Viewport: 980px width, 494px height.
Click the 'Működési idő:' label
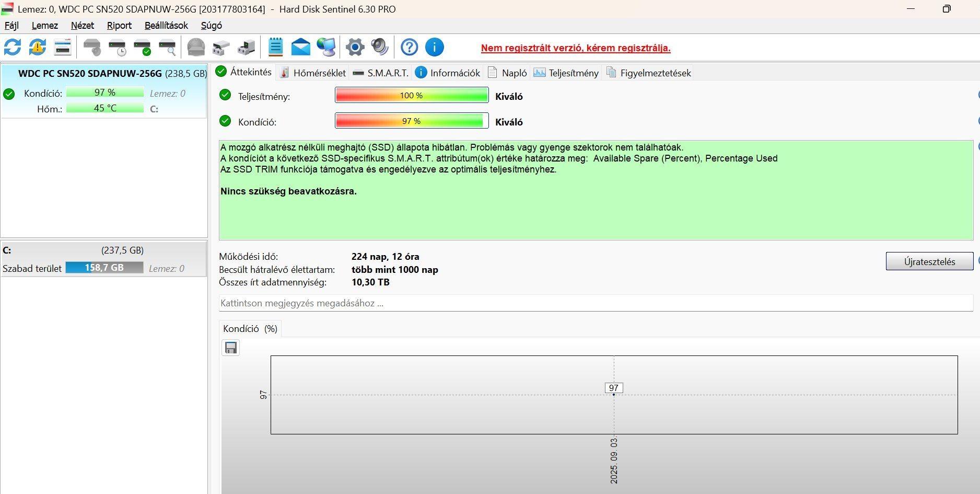[x=249, y=257]
